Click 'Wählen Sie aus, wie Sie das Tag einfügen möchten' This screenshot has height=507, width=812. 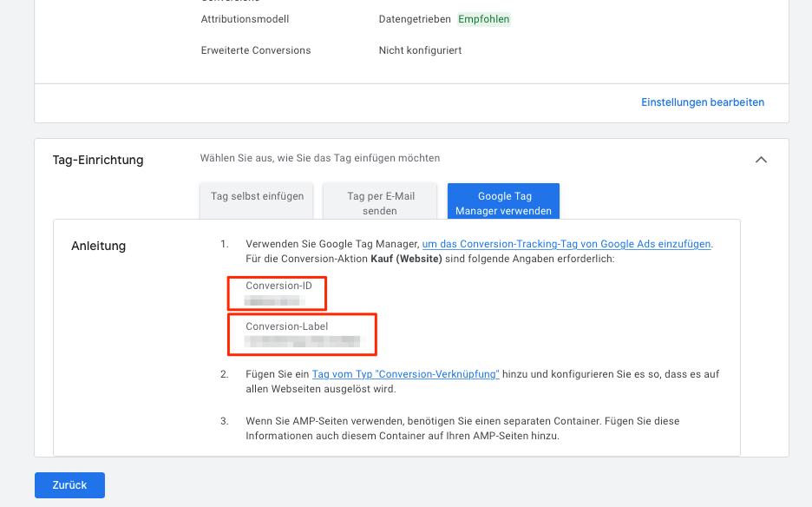pos(320,158)
